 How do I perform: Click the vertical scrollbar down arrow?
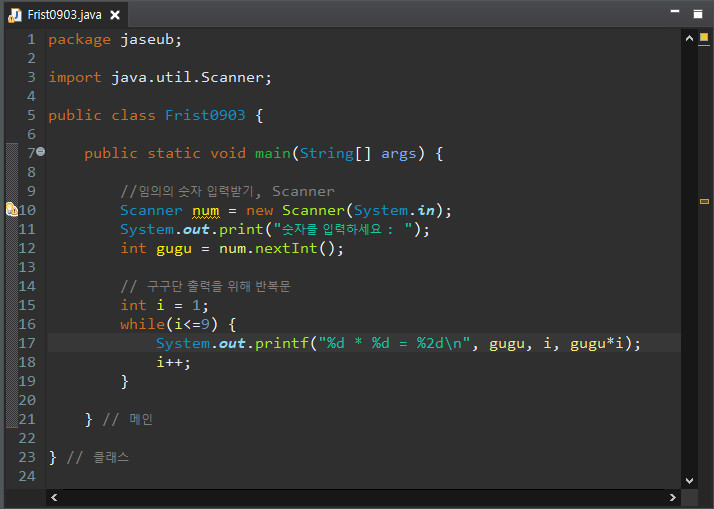(689, 481)
